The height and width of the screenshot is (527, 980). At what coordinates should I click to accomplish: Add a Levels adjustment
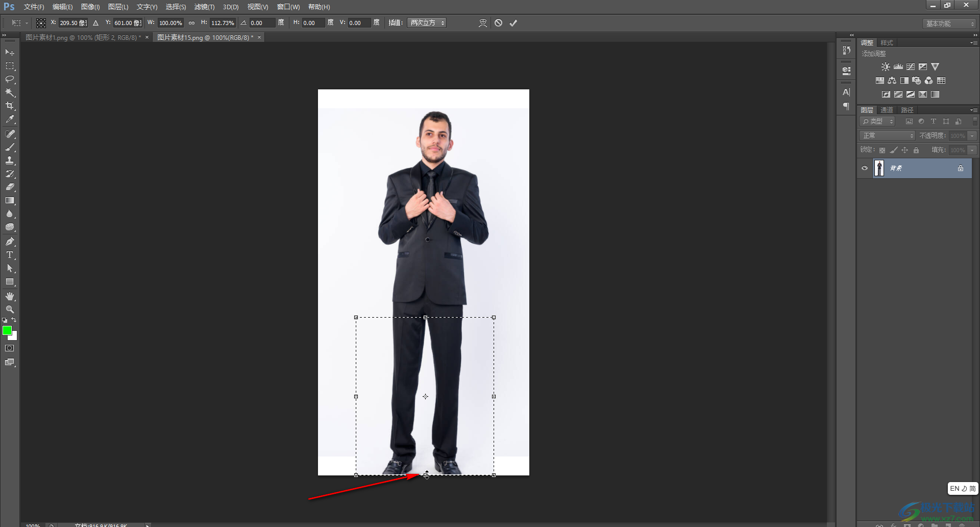coord(898,67)
